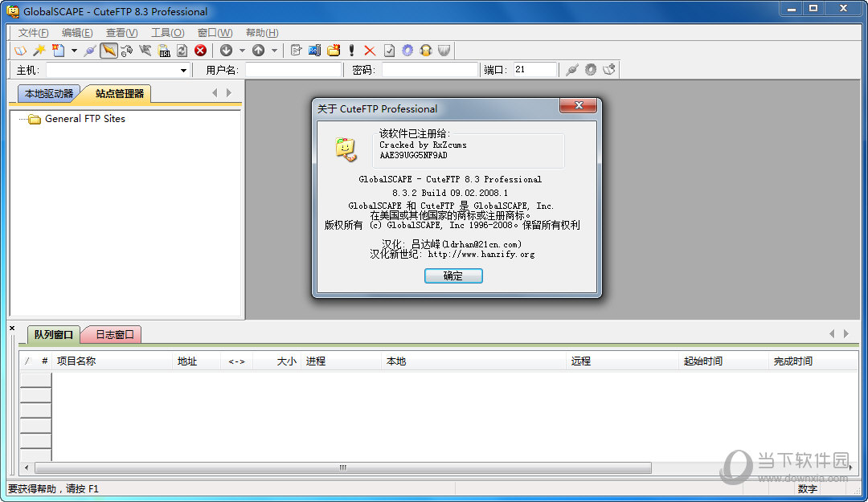This screenshot has width=868, height=502.
Task: Click the queue pane horizontal scrollbar thumb
Action: coord(343,468)
